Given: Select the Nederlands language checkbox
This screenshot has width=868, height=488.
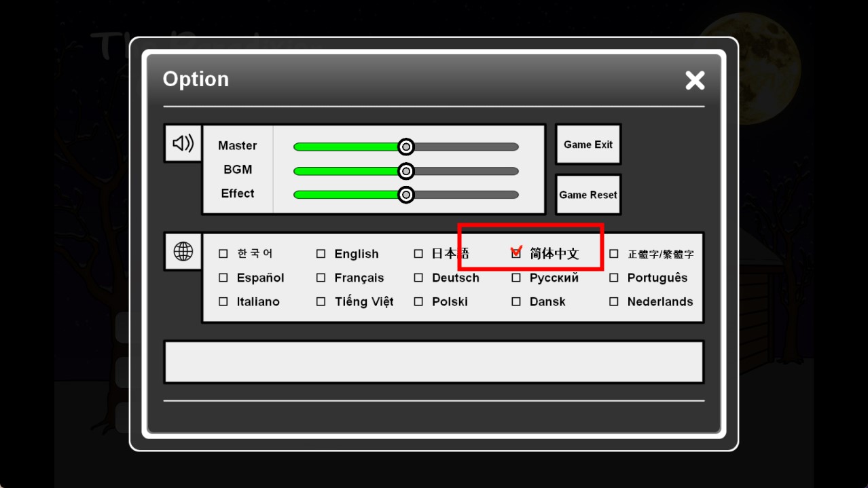Looking at the screenshot, I should click(x=614, y=301).
